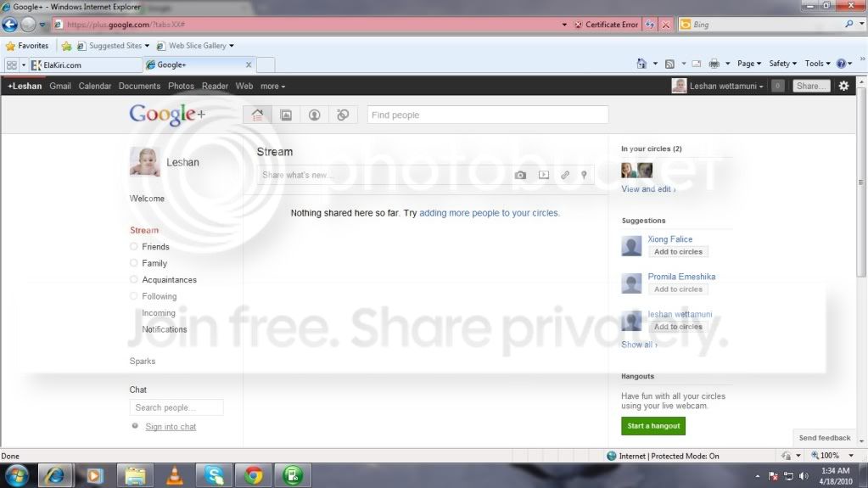Screen dimensions: 868x488
Task: Open address bar history dropdown arrow
Action: click(564, 25)
